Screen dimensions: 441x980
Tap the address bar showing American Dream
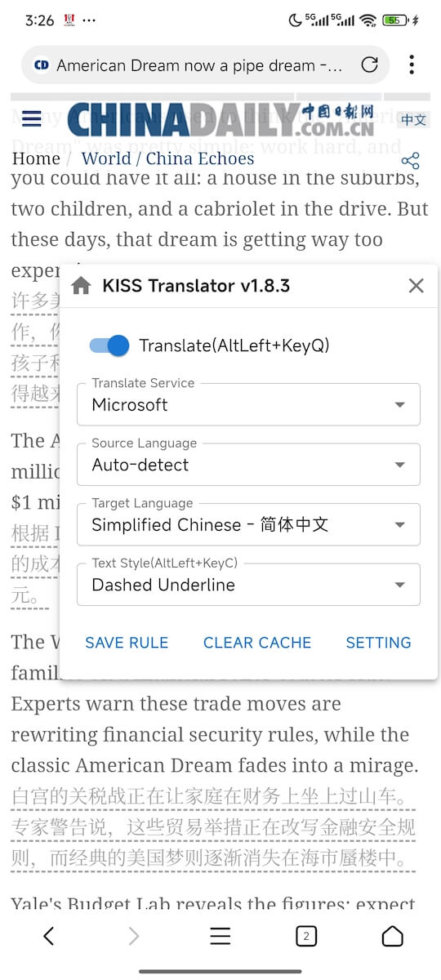click(199, 65)
